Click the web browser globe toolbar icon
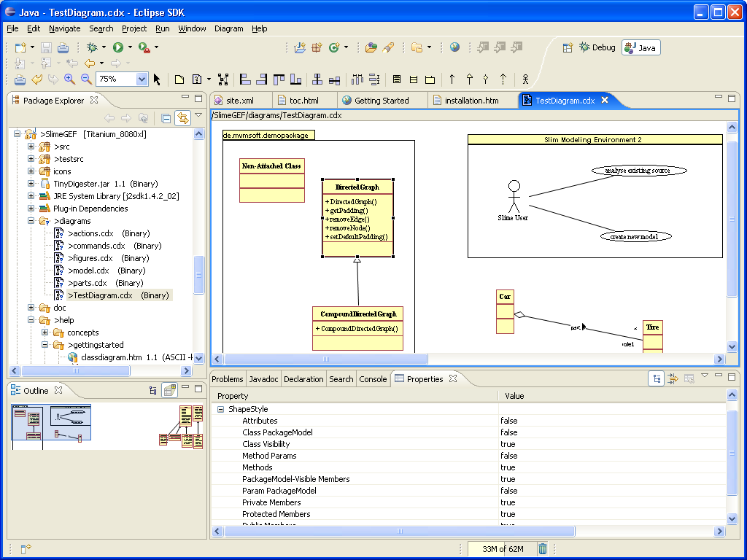 tap(455, 47)
